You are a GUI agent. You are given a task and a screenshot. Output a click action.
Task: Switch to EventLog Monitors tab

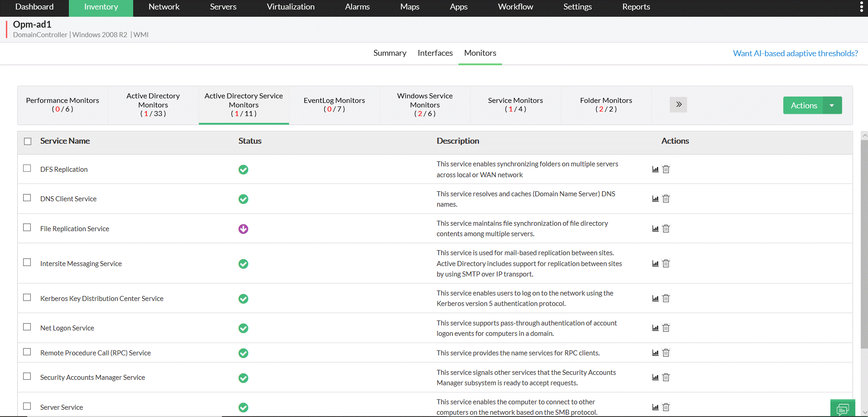pyautogui.click(x=334, y=105)
